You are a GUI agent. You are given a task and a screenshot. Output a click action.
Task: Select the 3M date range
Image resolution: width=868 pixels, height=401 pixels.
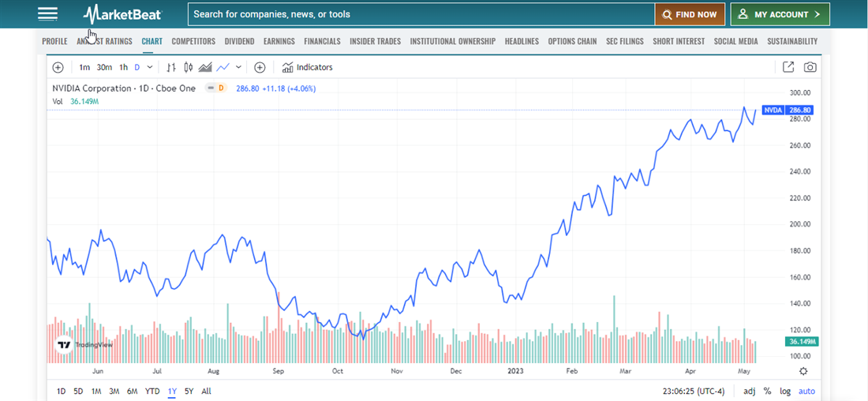(x=114, y=391)
